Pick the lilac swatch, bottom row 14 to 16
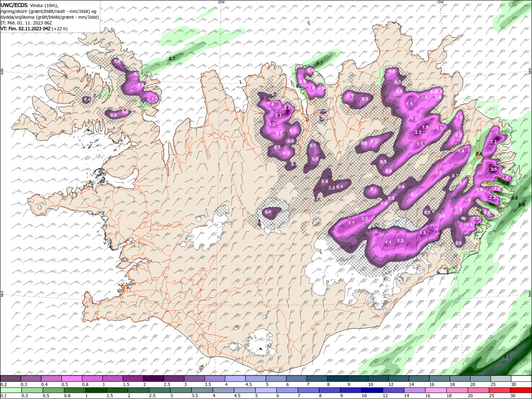This screenshot has height=399, width=532. [x=416, y=390]
